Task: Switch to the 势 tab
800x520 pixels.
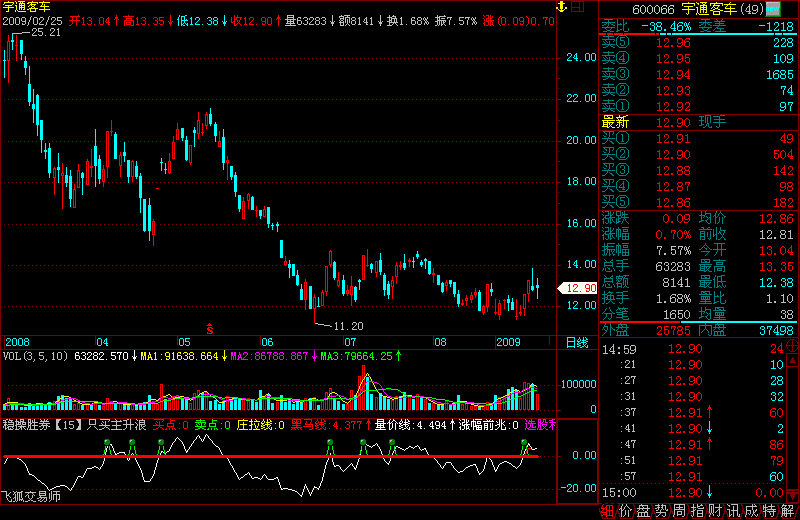Action: (661, 511)
